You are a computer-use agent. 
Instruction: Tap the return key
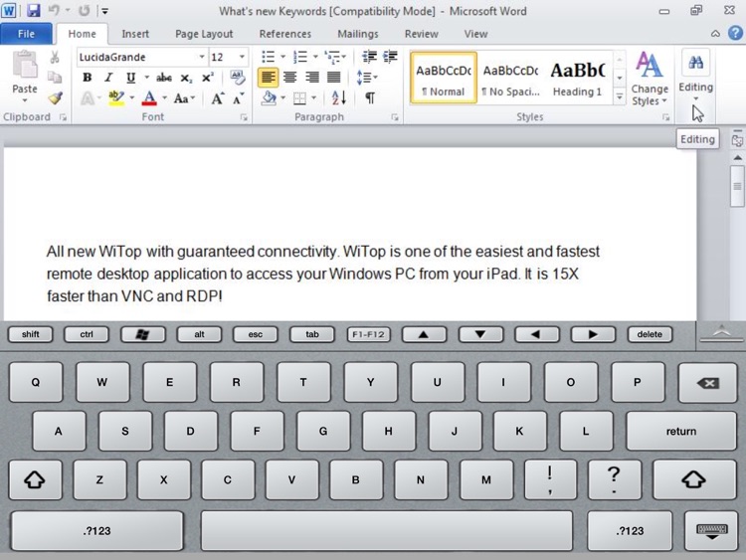pyautogui.click(x=680, y=431)
